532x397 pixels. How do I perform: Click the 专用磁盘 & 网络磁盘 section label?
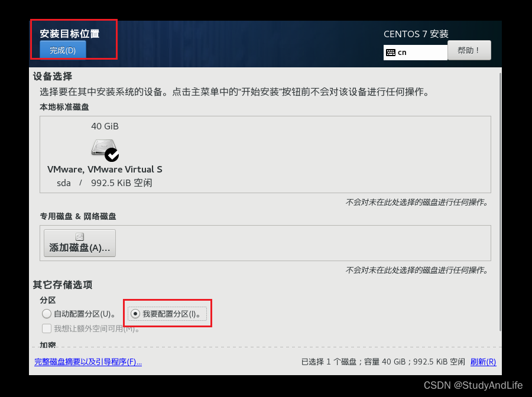[x=78, y=216]
